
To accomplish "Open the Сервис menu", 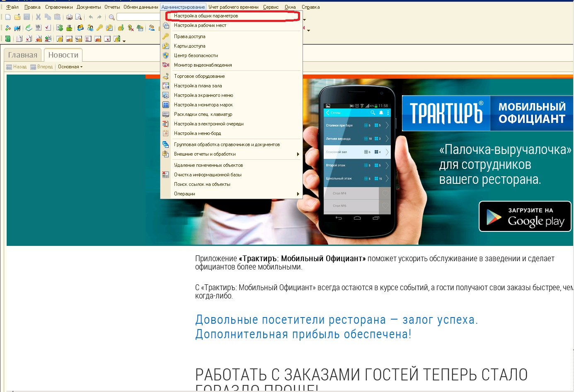I will point(271,7).
